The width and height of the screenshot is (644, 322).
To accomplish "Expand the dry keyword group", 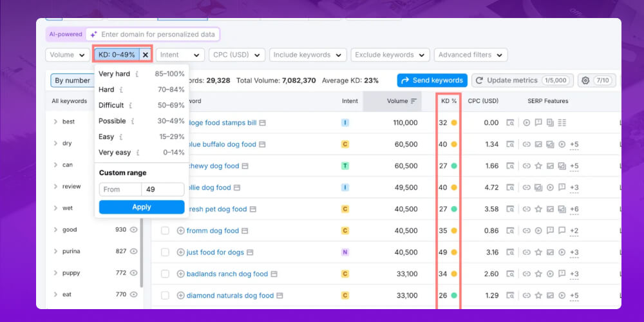I will pos(55,144).
